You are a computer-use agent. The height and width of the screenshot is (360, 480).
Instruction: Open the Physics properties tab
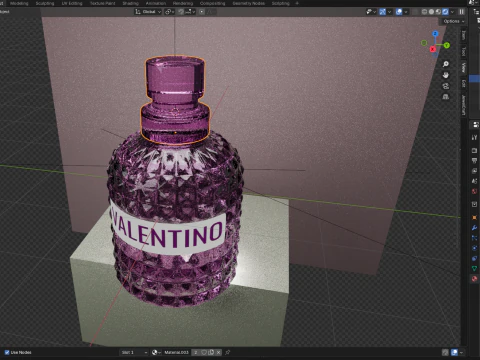pyautogui.click(x=474, y=248)
